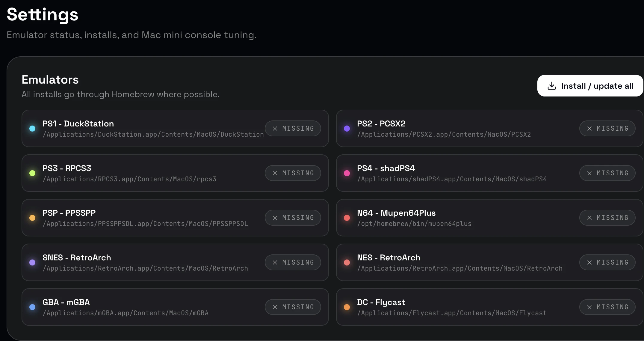This screenshot has height=341, width=644.
Task: Click the Mupen64Plus homebrew path text
Action: 414,224
